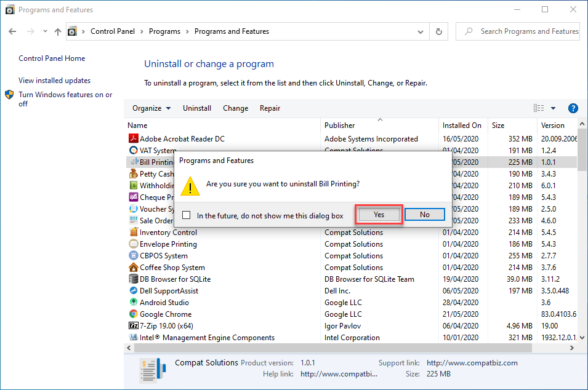Image resolution: width=588 pixels, height=390 pixels.
Task: Click Uninstall in the toolbar
Action: pyautogui.click(x=197, y=108)
